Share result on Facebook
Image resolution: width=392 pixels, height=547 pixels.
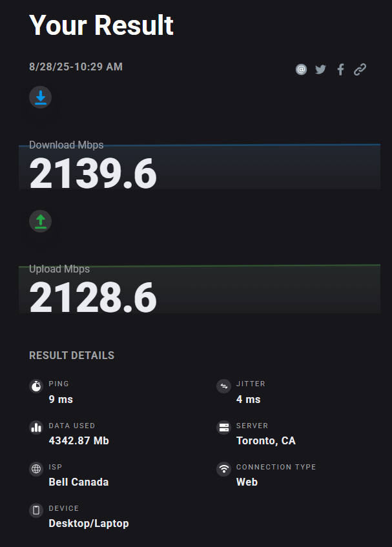(340, 70)
